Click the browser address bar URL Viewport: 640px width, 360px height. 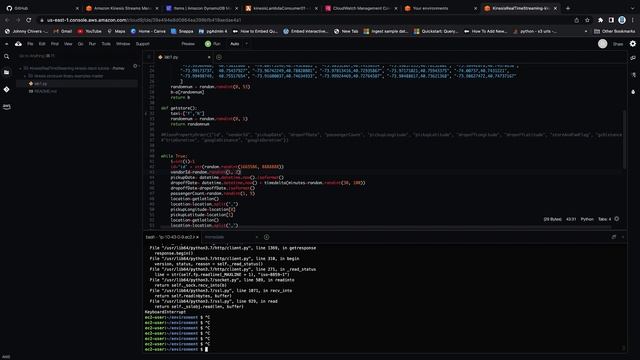click(x=144, y=20)
